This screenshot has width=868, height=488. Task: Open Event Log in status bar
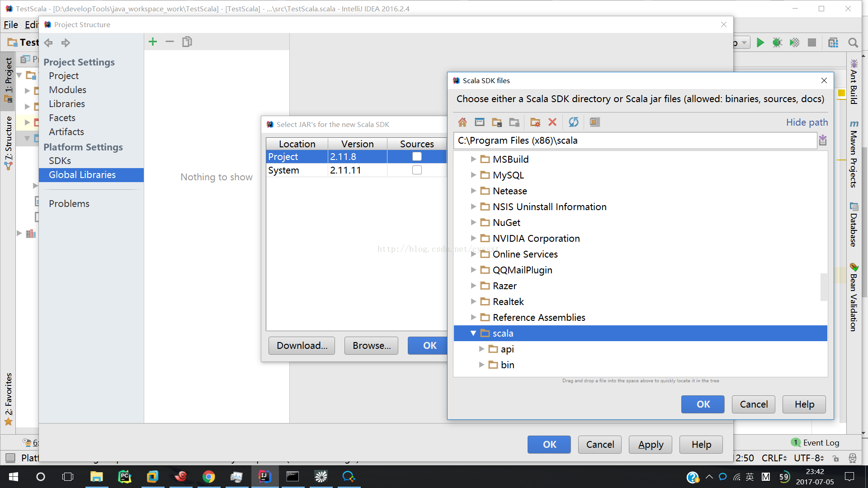(x=815, y=442)
